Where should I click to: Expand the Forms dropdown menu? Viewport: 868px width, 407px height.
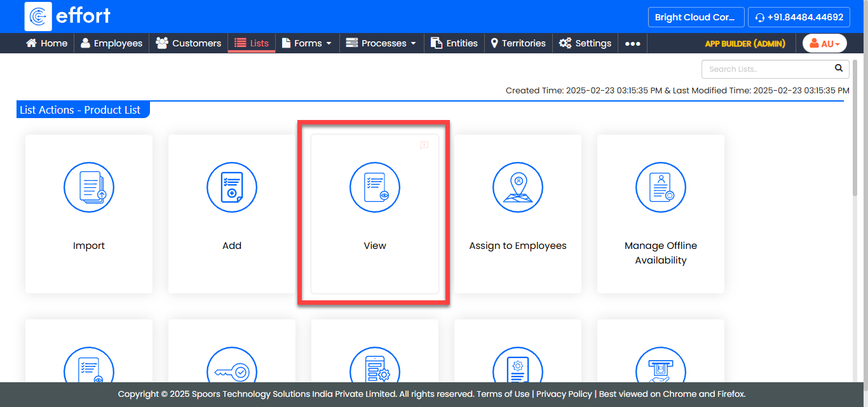307,43
